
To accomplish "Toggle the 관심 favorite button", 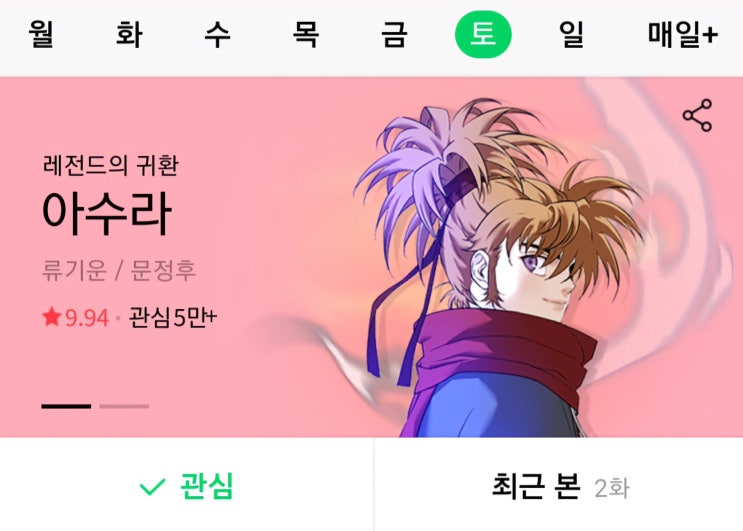I will [x=187, y=485].
